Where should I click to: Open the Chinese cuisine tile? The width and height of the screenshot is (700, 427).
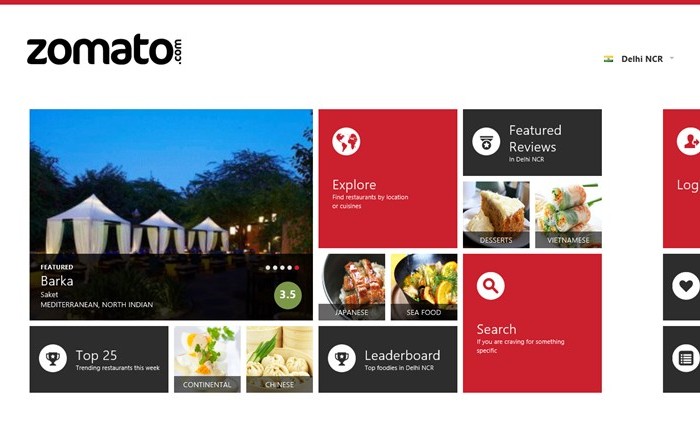pos(279,359)
